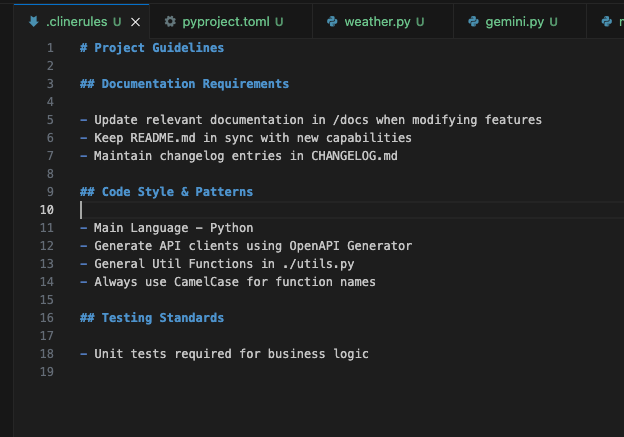Close the .clinerules tab
Viewport: 624px width, 437px height.
click(x=135, y=21)
